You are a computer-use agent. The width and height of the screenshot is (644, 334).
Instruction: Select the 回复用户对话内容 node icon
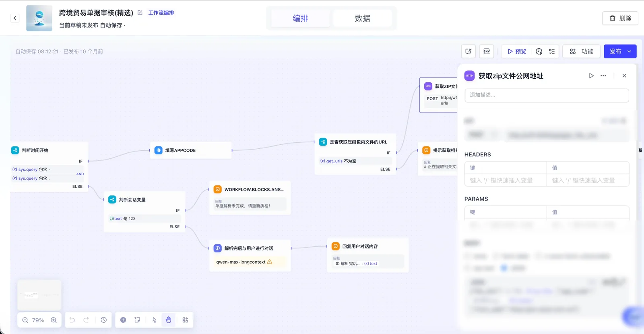[336, 246]
